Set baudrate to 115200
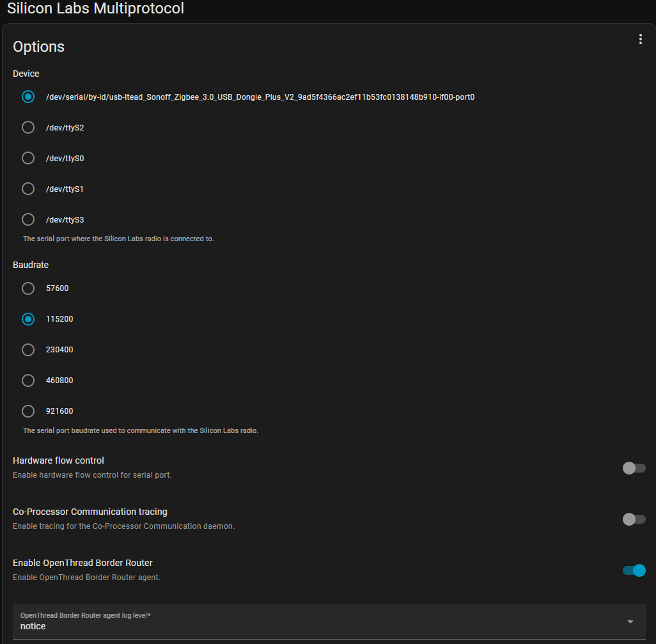Image resolution: width=656 pixels, height=644 pixels. tap(28, 319)
